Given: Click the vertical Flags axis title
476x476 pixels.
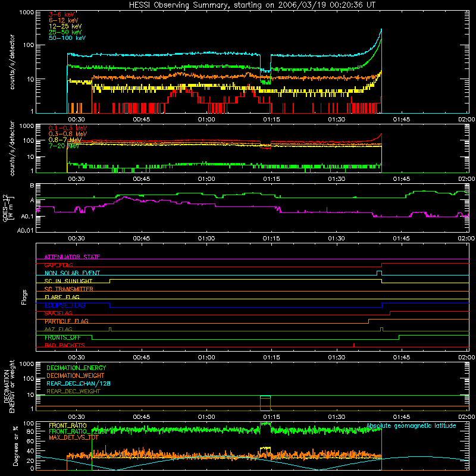Looking at the screenshot, I should tap(24, 297).
